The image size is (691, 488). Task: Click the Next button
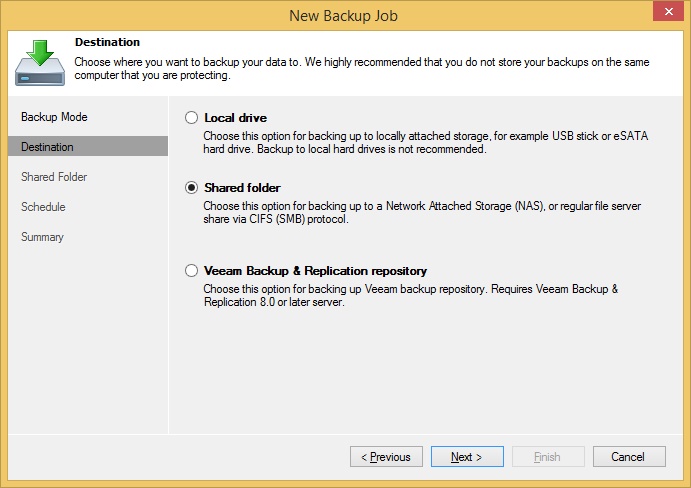click(467, 457)
